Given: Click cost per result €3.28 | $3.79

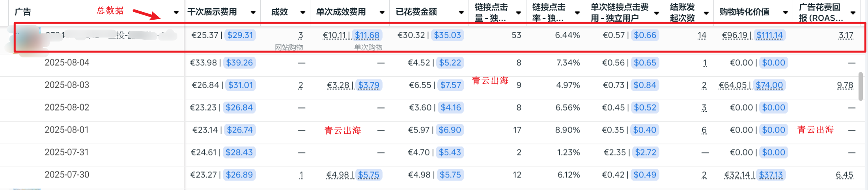Looking at the screenshot, I should coord(353,85).
